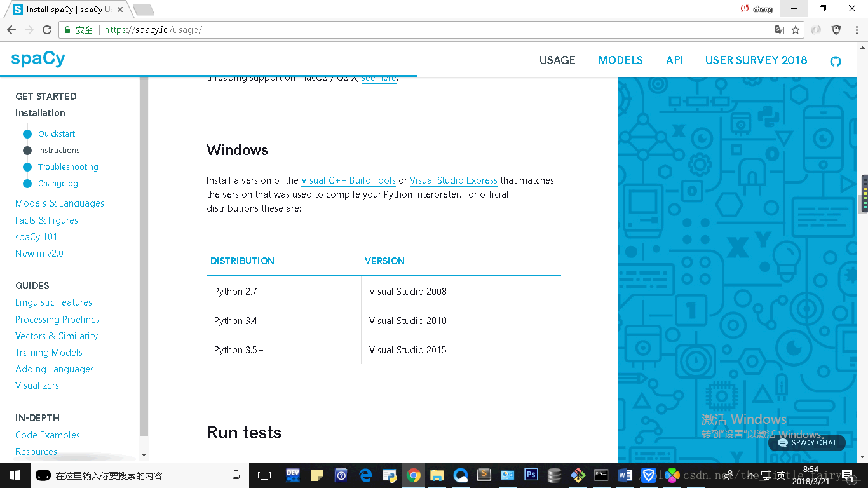This screenshot has width=868, height=488.
Task: Open the MODELS menu item
Action: pyautogui.click(x=621, y=60)
